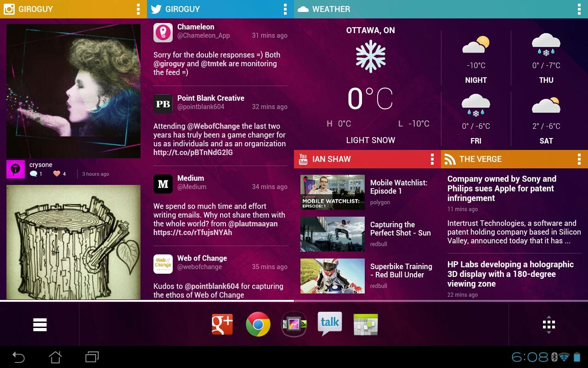Launch the Google Talk app
Image resolution: width=588 pixels, height=368 pixels.
tap(330, 324)
